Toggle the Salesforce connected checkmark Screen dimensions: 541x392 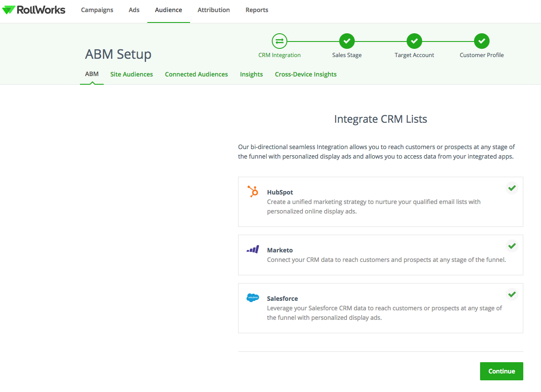tap(512, 294)
